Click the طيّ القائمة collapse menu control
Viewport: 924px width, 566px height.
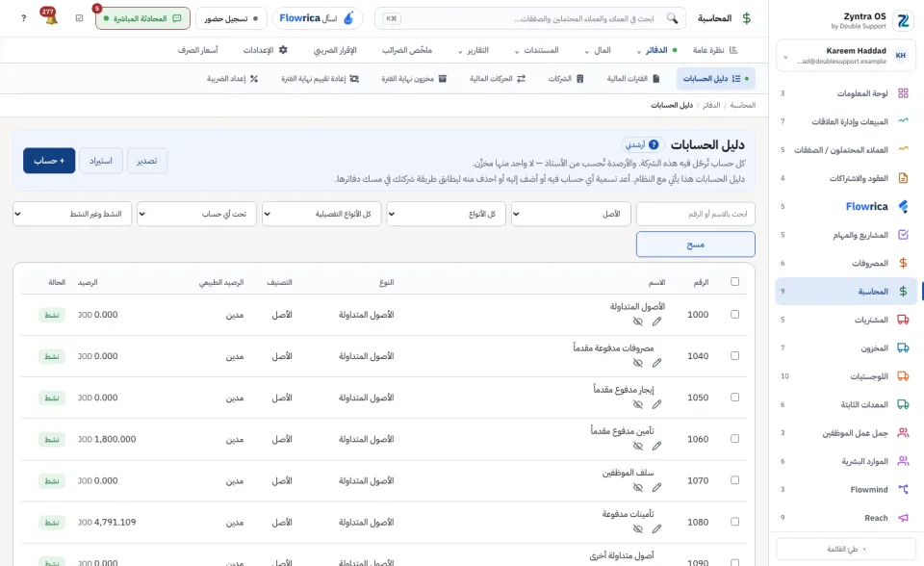point(846,549)
